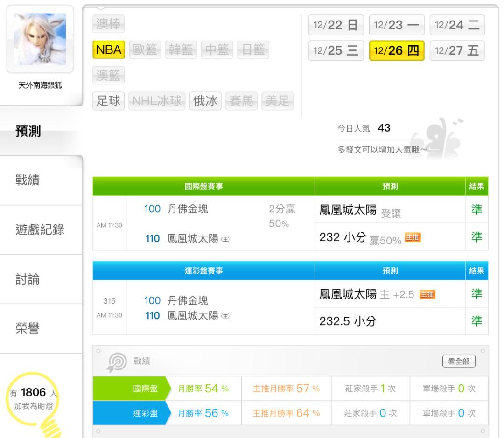Click 丹佛金塊 in the 國際盤 table
504x438 pixels.
[188, 209]
